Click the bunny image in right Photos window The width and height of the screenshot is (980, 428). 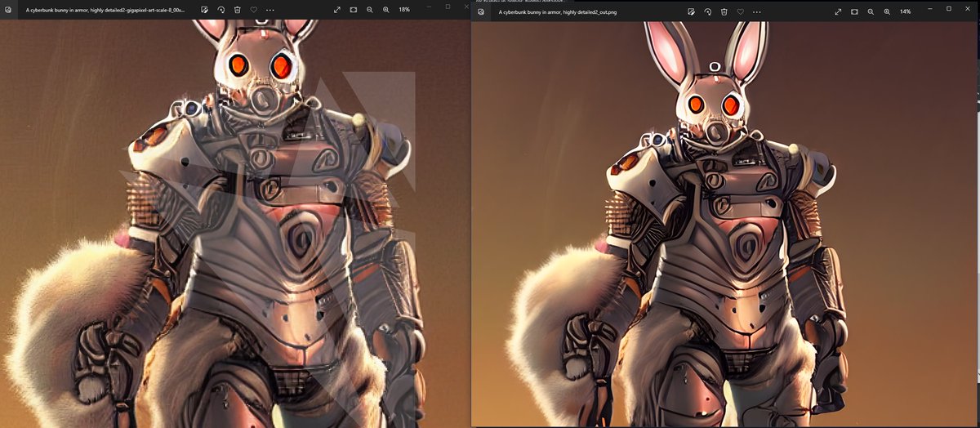pos(725,224)
